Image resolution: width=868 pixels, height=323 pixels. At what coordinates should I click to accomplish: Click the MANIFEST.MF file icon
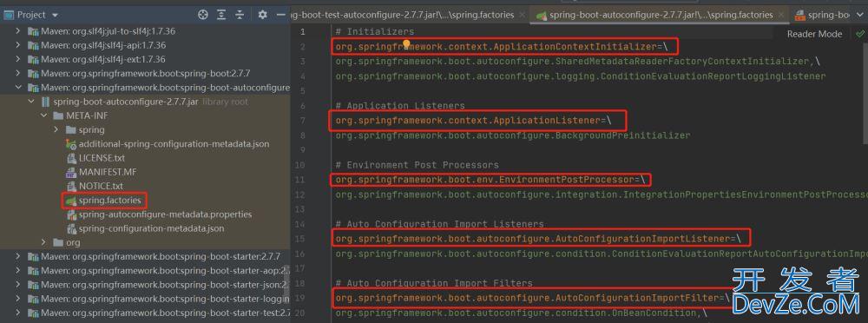click(71, 172)
